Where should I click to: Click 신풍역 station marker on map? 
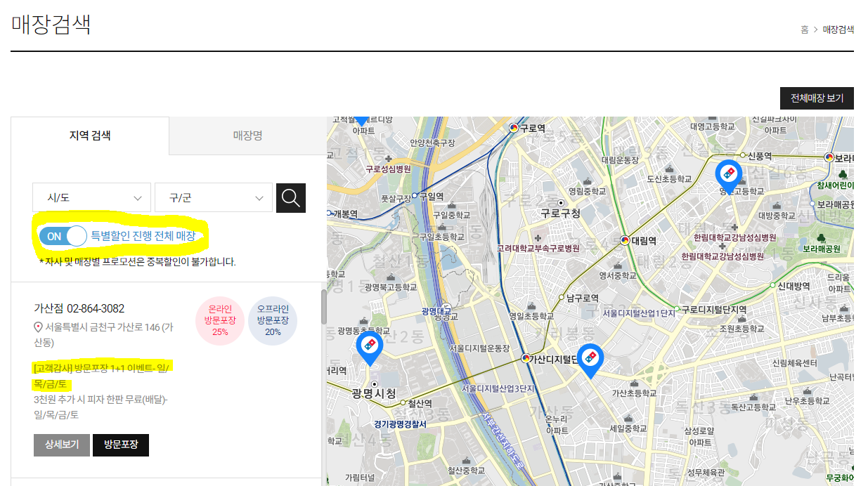pyautogui.click(x=743, y=155)
